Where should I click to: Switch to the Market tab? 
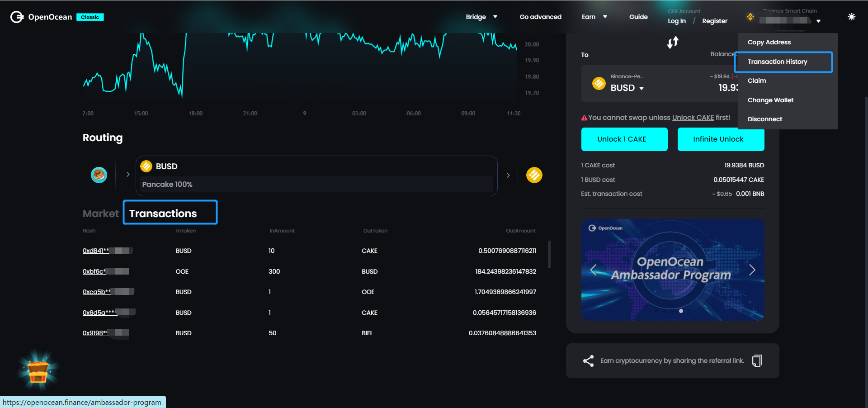click(100, 213)
